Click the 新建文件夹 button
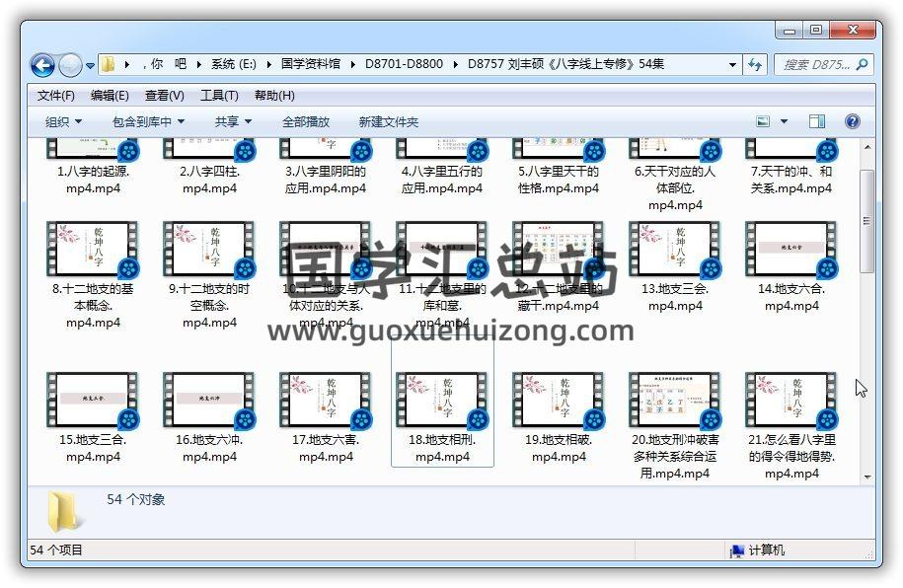 coord(389,121)
